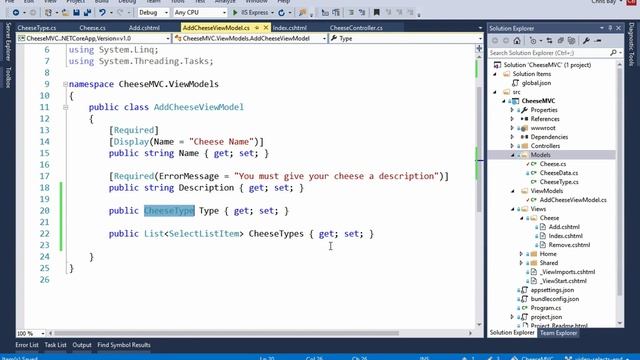Expand the Home views folder

[521, 254]
